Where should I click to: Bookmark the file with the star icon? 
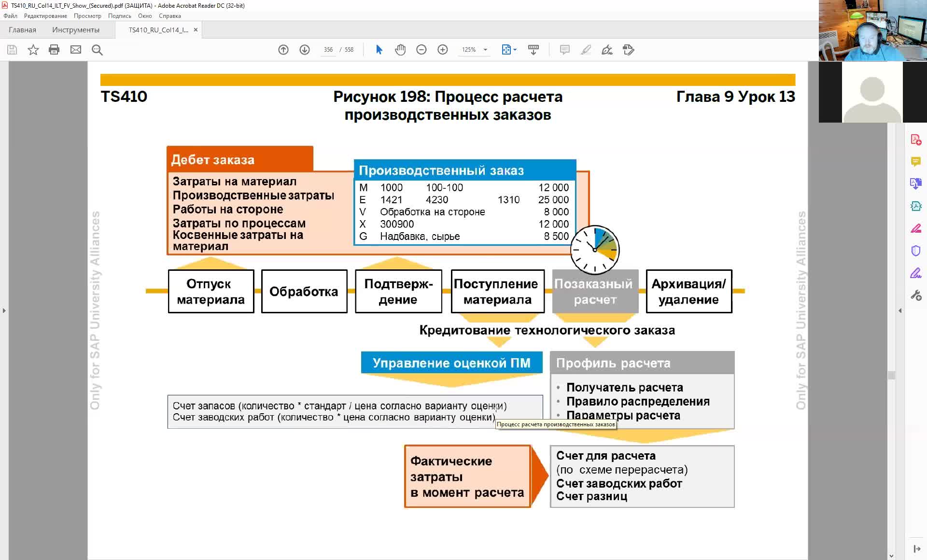[33, 50]
